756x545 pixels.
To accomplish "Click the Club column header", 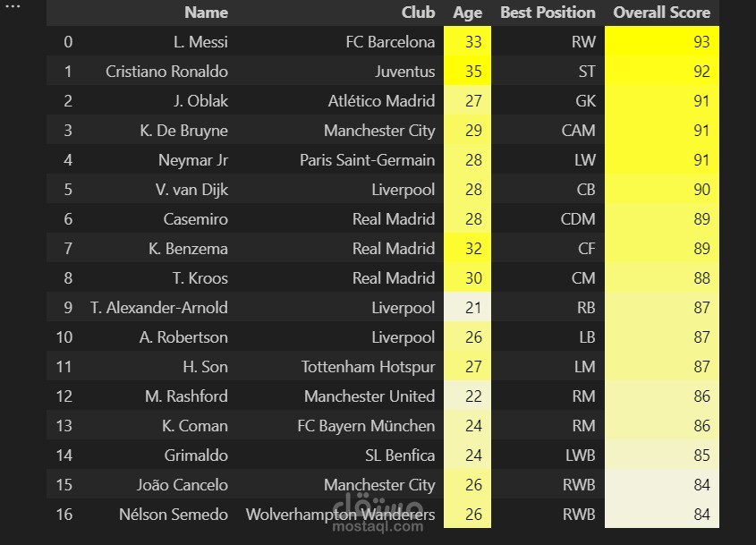I will click(418, 13).
